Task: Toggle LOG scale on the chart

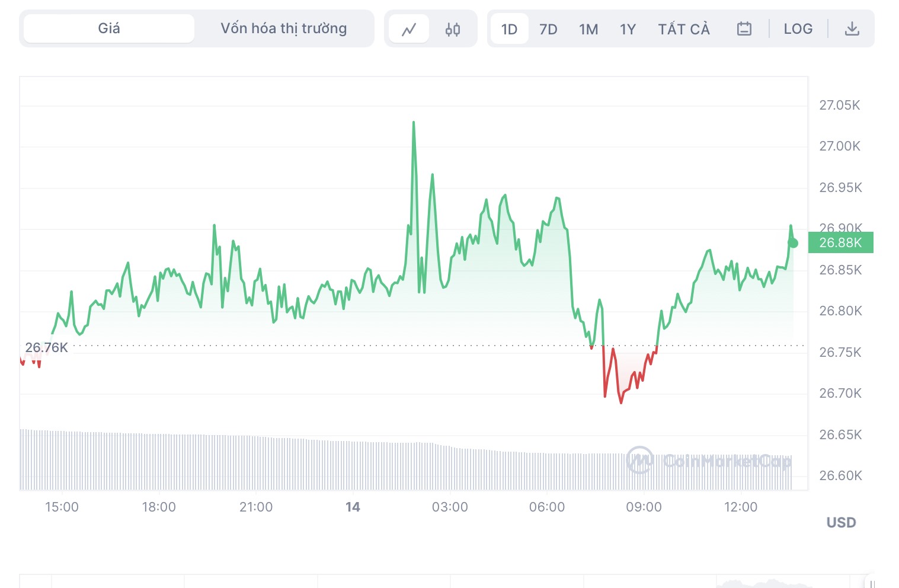Action: tap(798, 28)
